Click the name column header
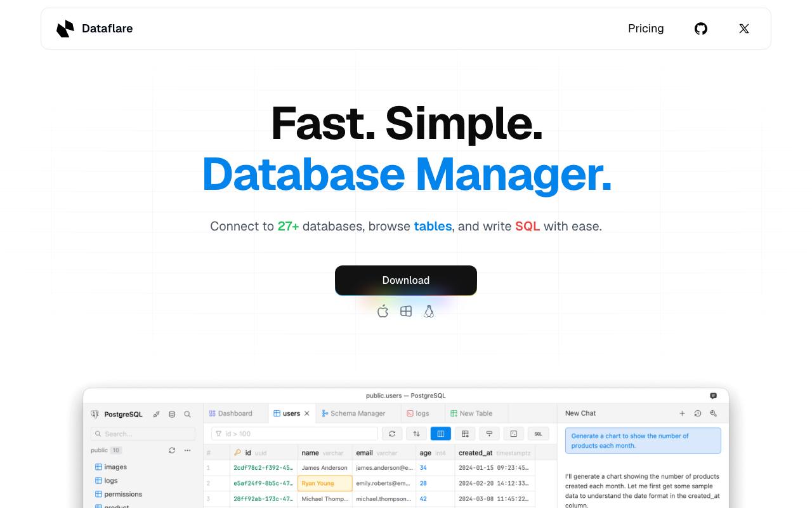Image resolution: width=812 pixels, height=508 pixels. pyautogui.click(x=325, y=453)
